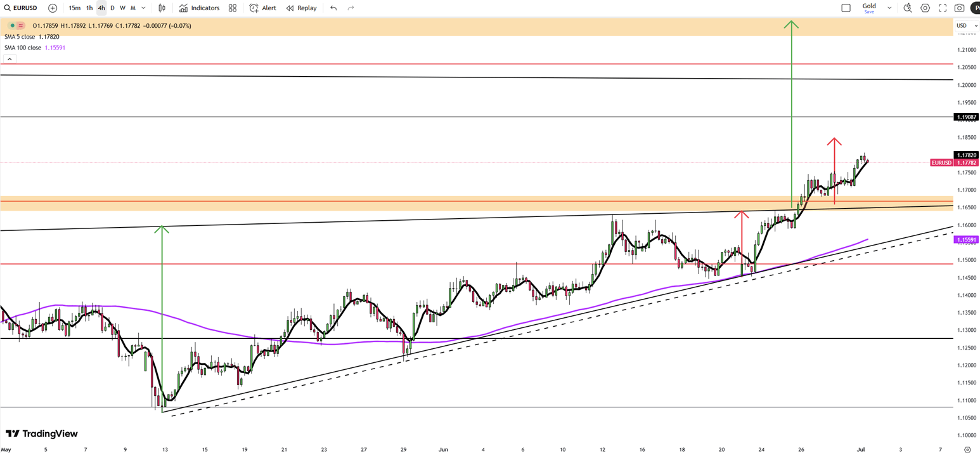980x453 pixels.
Task: Take a chart snapshot with camera icon
Action: coord(960,8)
